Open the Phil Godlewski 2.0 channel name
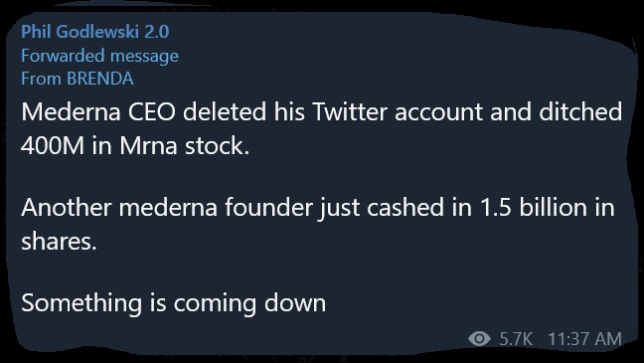 pos(94,32)
